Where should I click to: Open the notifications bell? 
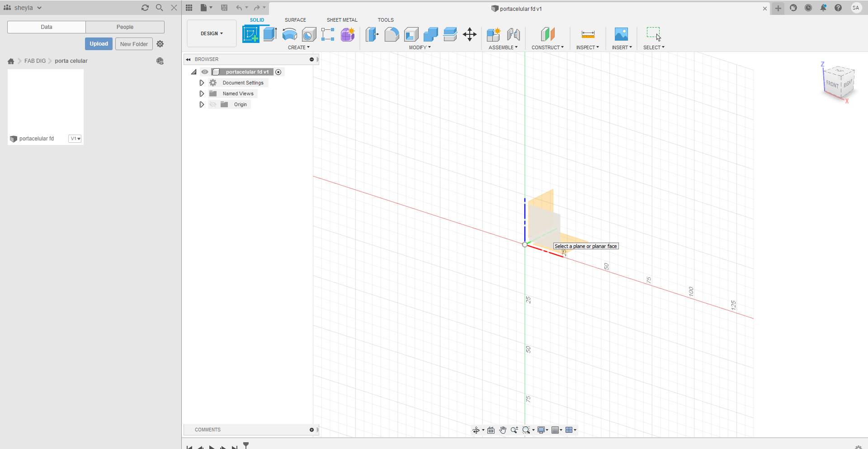[823, 8]
